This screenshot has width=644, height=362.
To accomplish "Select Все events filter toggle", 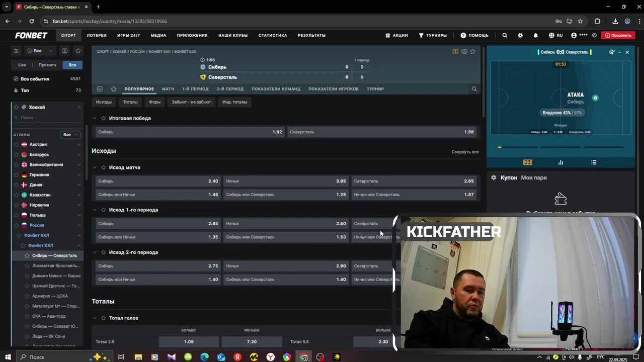I will [x=72, y=65].
